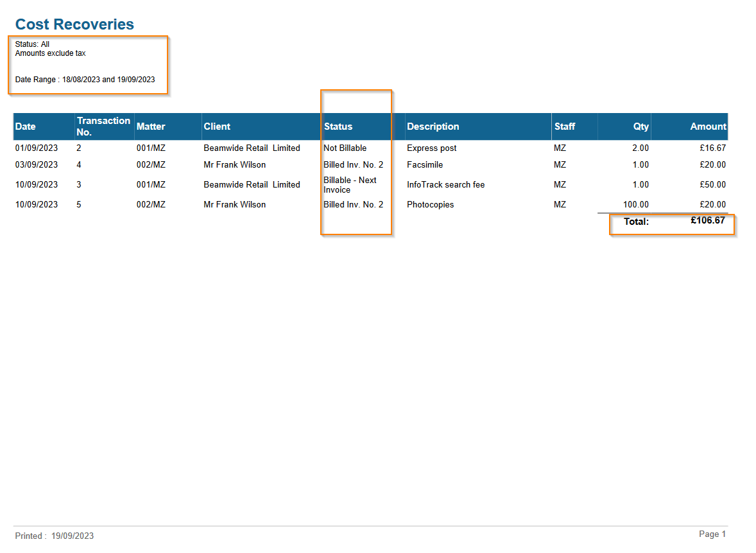This screenshot has height=553, width=756.
Task: Select the Matter column header
Action: pyautogui.click(x=151, y=127)
